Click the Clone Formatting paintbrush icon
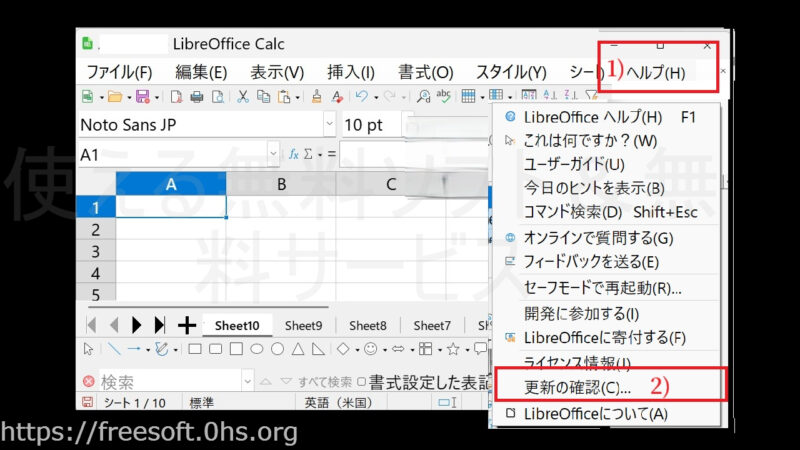Viewport: 800px width, 450px height. (316, 97)
